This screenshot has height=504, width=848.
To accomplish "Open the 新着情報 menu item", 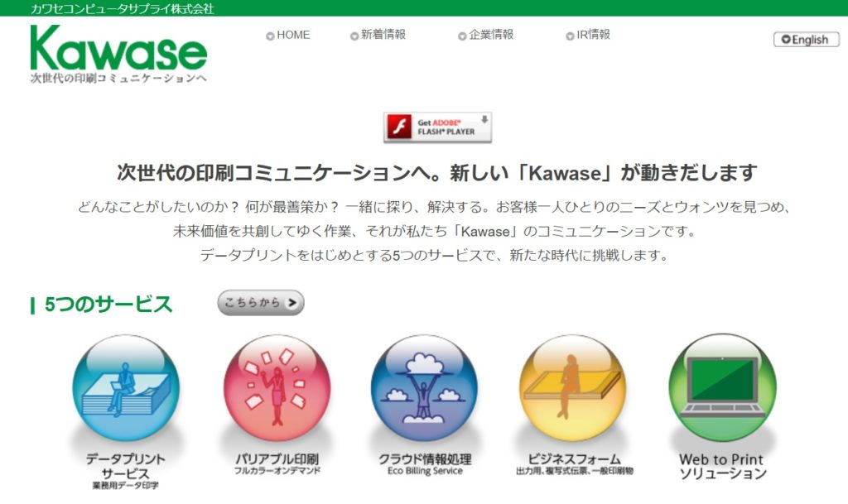I will [x=378, y=35].
